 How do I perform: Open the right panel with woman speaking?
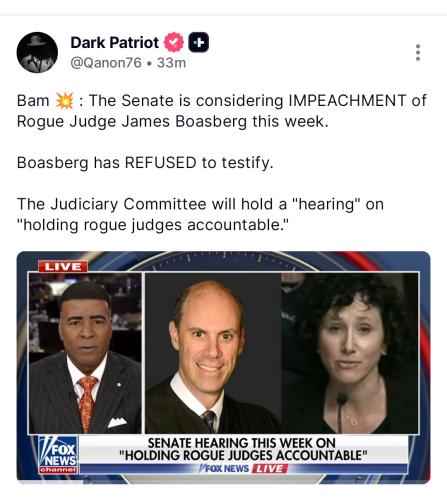[350, 353]
